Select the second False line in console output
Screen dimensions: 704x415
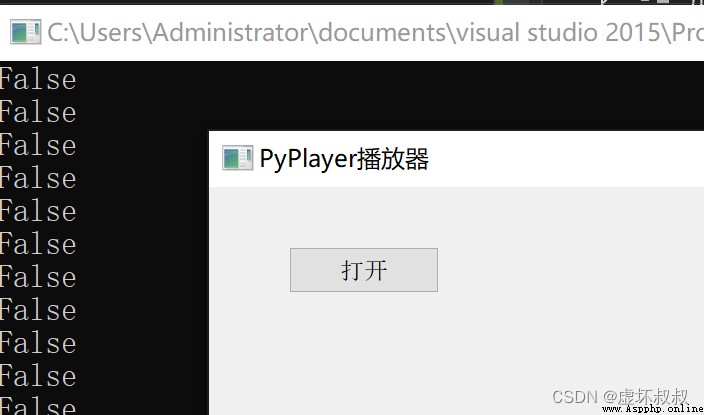[38, 112]
